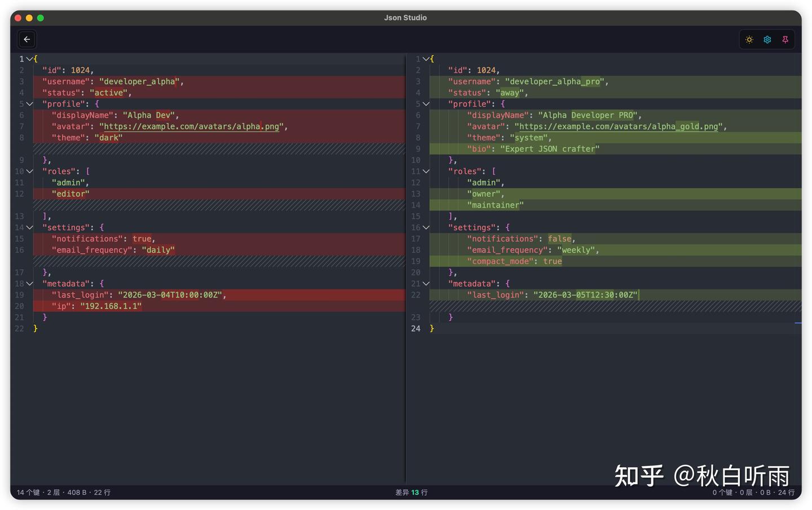This screenshot has height=510, width=812.
Task: Click the "2026-03-05T12:30:00Z" last_login value
Action: (x=585, y=295)
